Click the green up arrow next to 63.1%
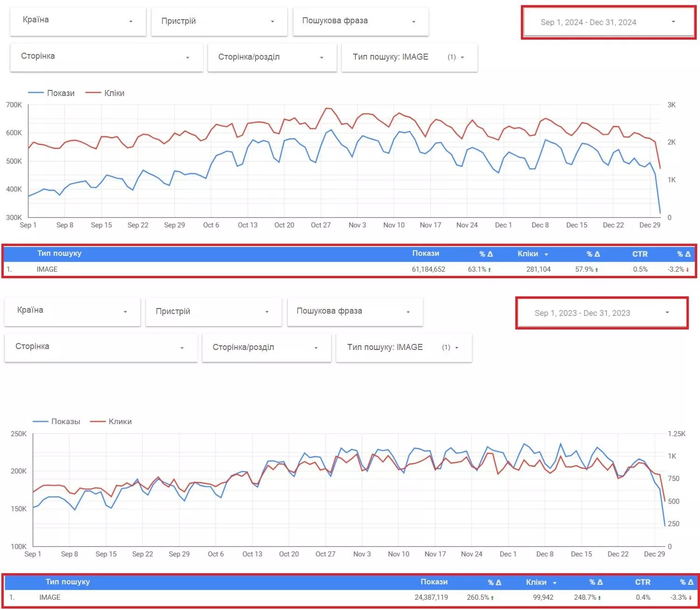The image size is (700, 610). point(489,270)
